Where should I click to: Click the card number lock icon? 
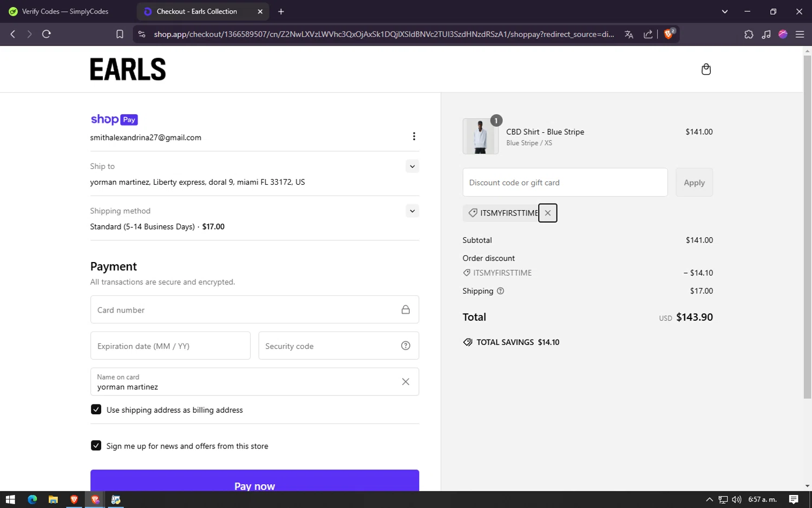(x=405, y=310)
